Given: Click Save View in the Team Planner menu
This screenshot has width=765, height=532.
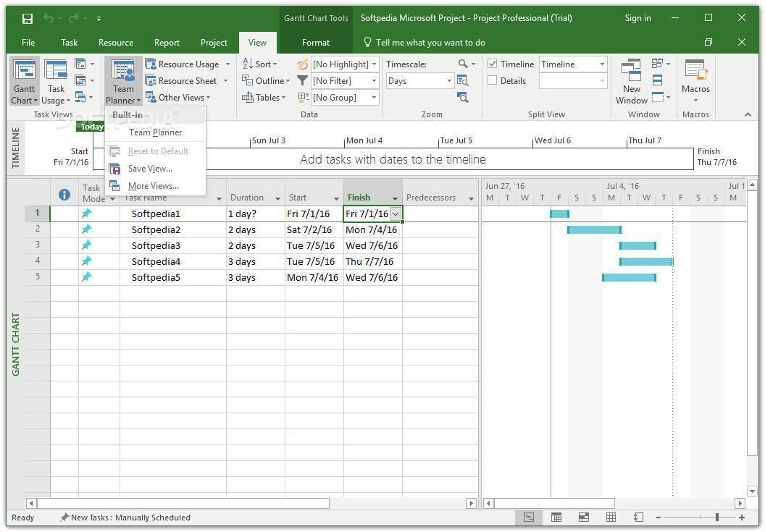Looking at the screenshot, I should click(149, 168).
